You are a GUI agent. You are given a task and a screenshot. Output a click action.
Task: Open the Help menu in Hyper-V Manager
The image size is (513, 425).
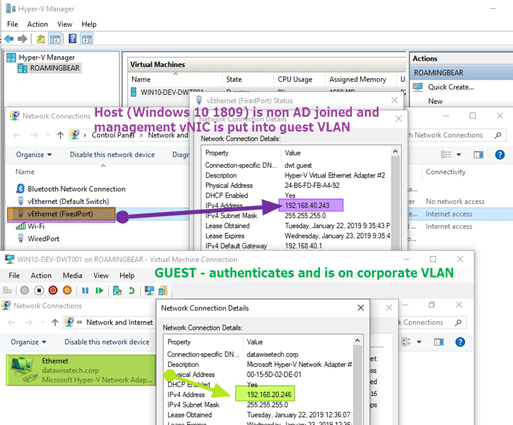click(x=89, y=24)
